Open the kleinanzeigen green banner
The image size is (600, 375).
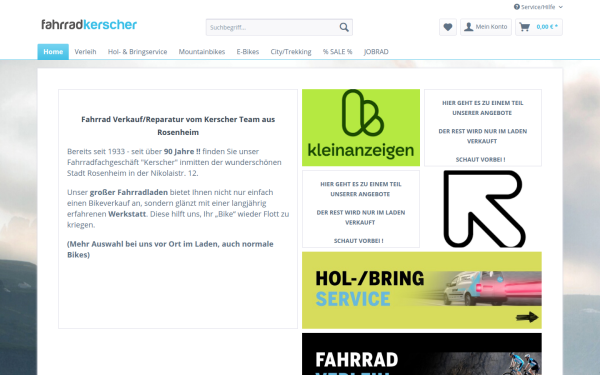pyautogui.click(x=361, y=127)
